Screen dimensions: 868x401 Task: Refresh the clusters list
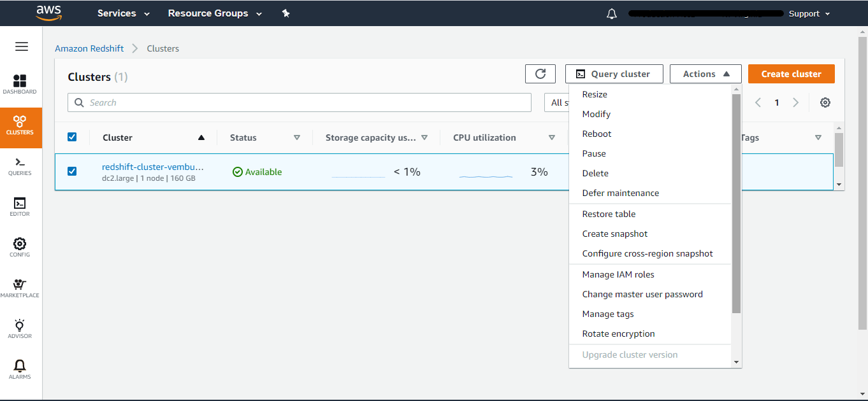click(540, 74)
